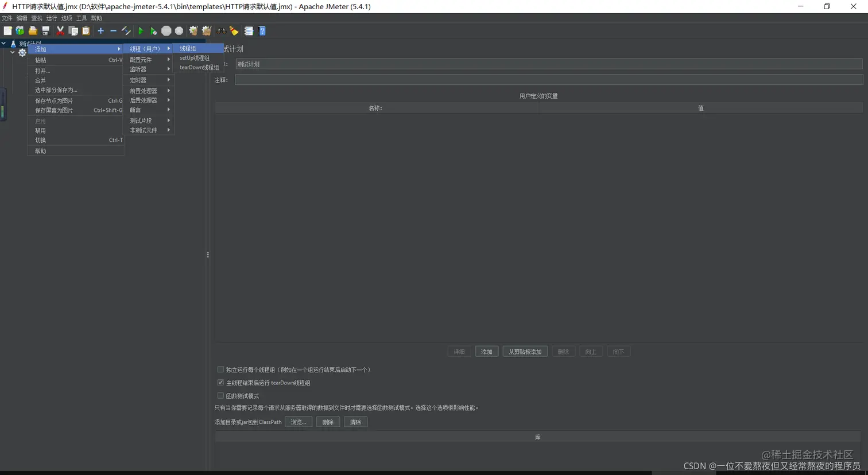Choose 添加 in the context menu

click(76, 49)
